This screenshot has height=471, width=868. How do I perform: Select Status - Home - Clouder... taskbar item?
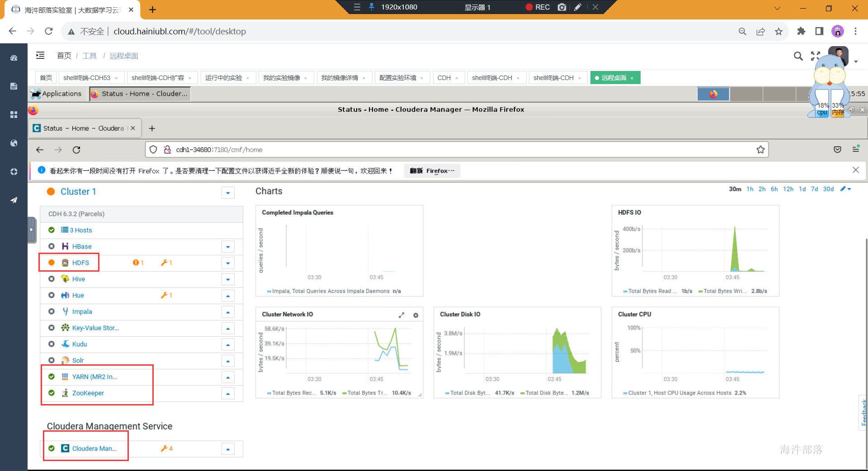pos(139,94)
